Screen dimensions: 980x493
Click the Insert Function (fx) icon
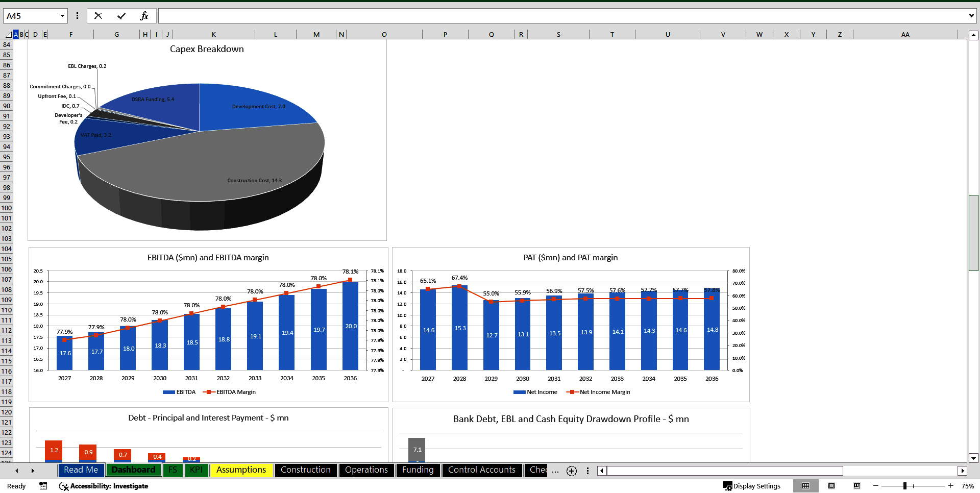pyautogui.click(x=145, y=15)
